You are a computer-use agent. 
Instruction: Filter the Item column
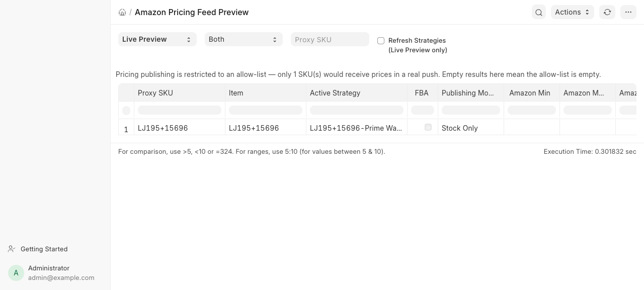(266, 110)
